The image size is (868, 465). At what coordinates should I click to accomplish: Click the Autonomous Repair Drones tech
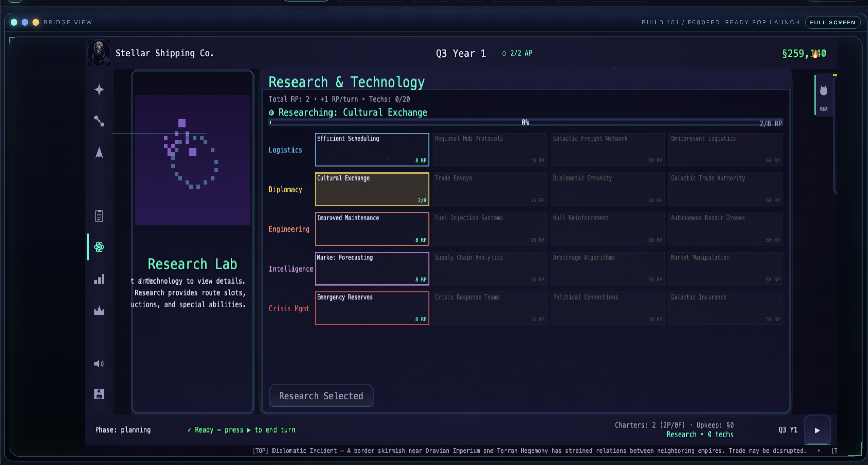725,229
